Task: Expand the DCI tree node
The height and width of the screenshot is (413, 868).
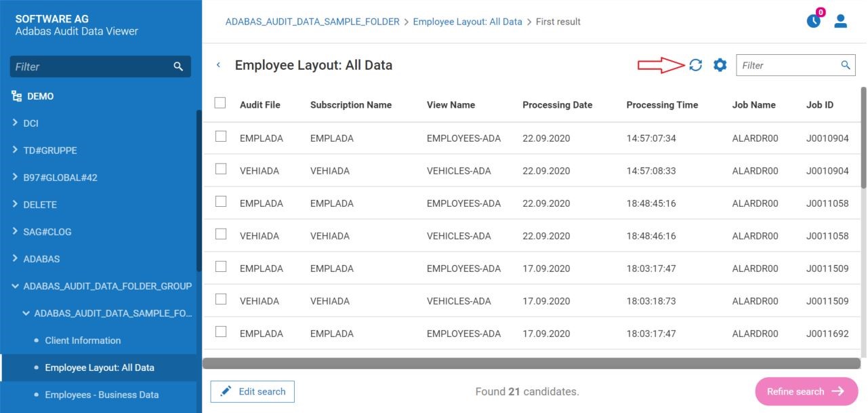Action: (x=16, y=123)
